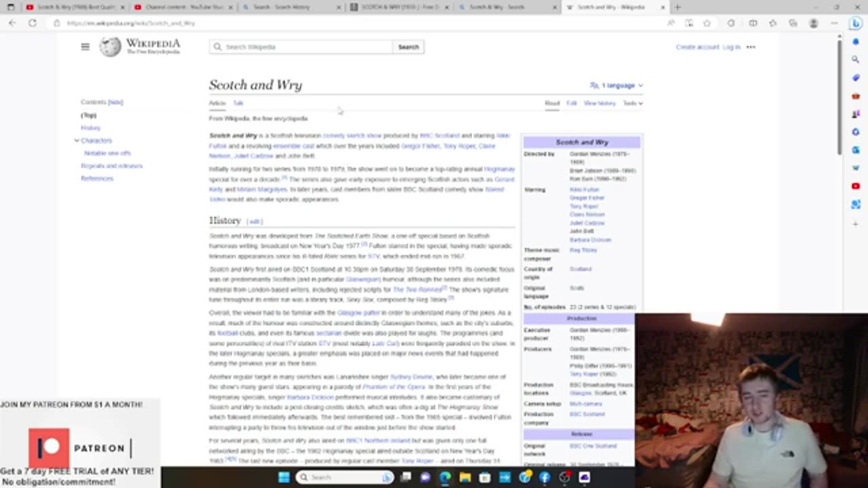Open Windows Start menu
868x488 pixels.
pyautogui.click(x=284, y=477)
